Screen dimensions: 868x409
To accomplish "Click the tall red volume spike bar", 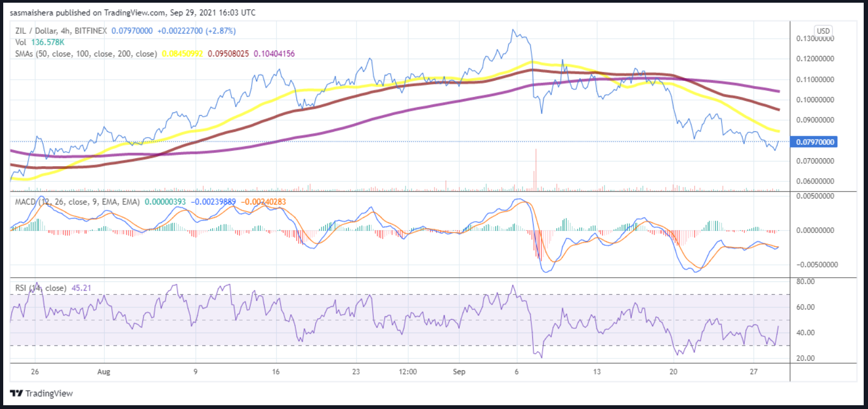I will (536, 170).
